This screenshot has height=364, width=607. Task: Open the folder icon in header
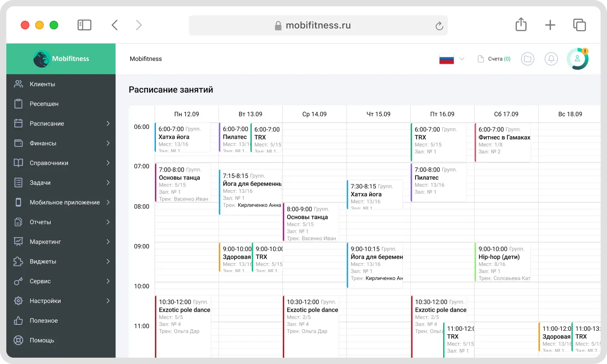(527, 59)
